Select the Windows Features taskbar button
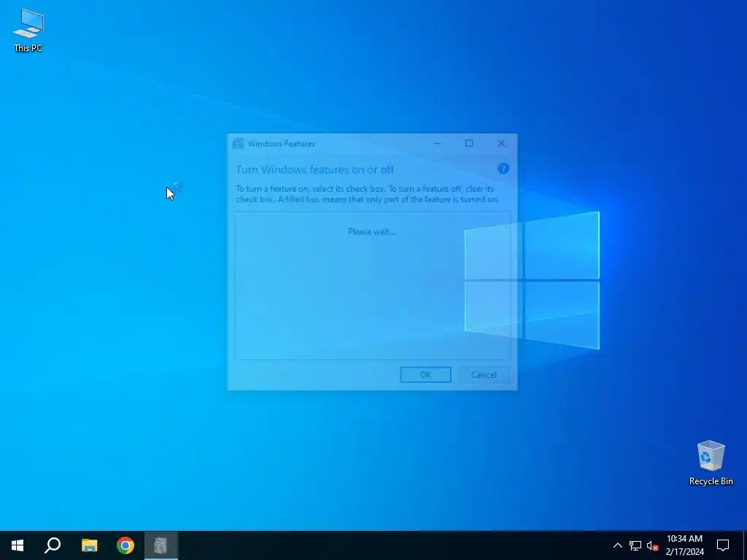The image size is (747, 560). click(161, 545)
